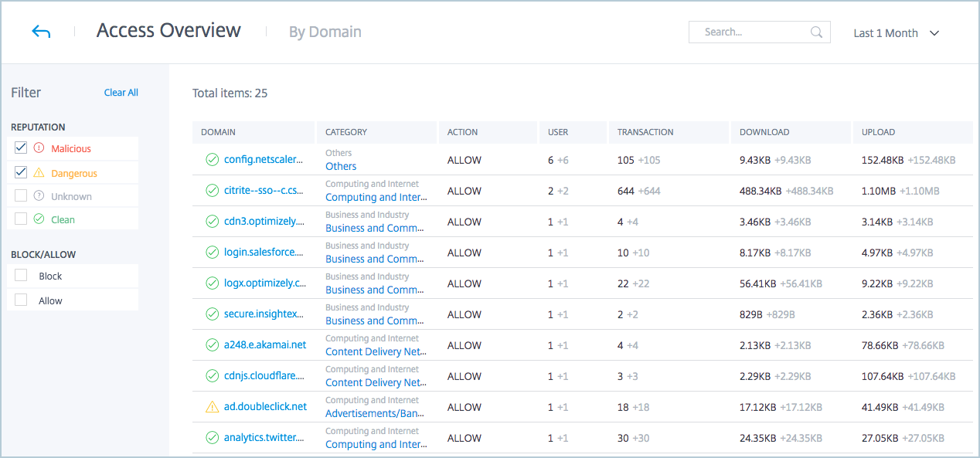Image resolution: width=980 pixels, height=458 pixels.
Task: Click Clear All filters link
Action: pos(121,93)
